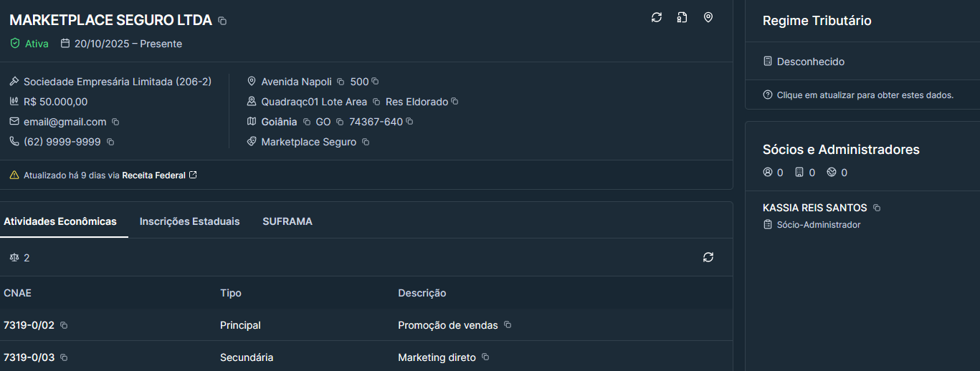The height and width of the screenshot is (371, 980).
Task: Copy the company name MARKETPLACE SEGURO LTDA
Action: pos(222,21)
